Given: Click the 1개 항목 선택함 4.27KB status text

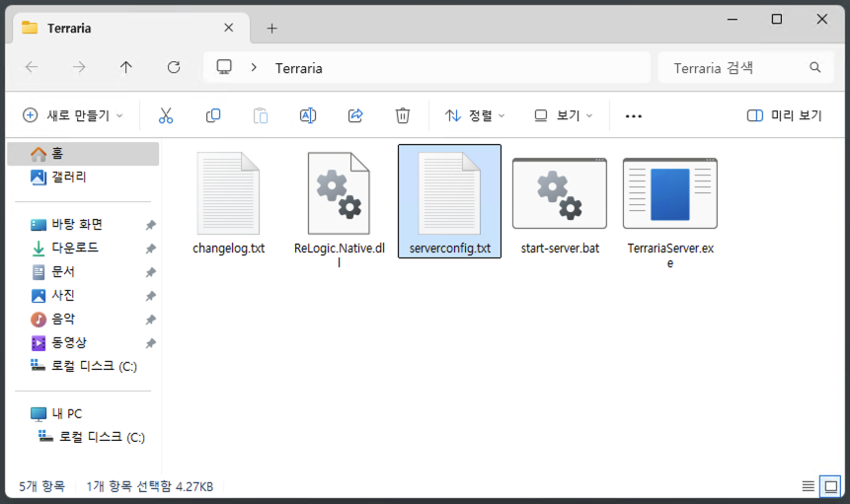Looking at the screenshot, I should (150, 486).
